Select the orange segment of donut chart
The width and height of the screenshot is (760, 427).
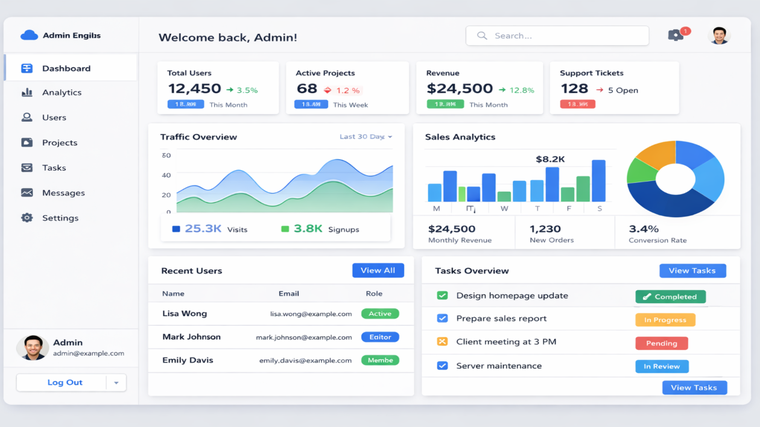656,154
